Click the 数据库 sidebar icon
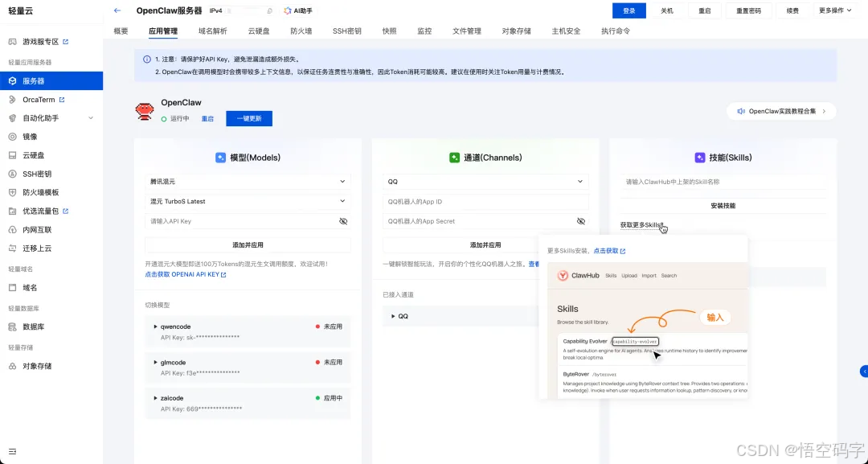The image size is (868, 464). [x=12, y=326]
